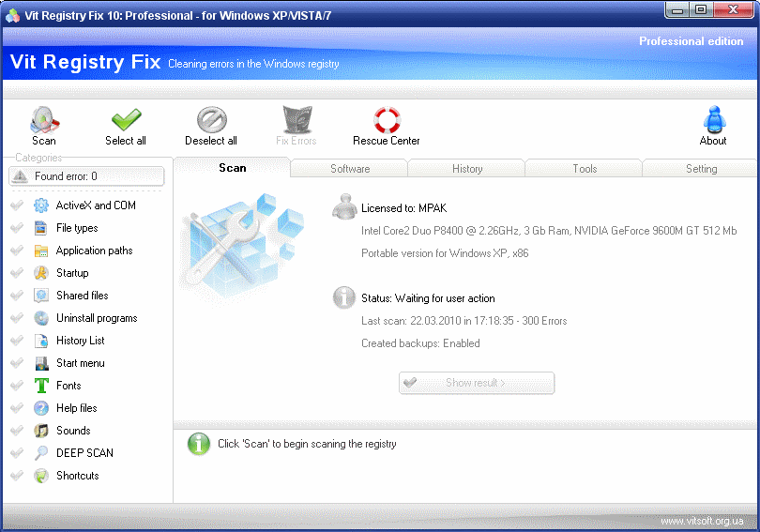Click the app icon in title bar
The height and width of the screenshot is (532, 760).
[x=12, y=16]
